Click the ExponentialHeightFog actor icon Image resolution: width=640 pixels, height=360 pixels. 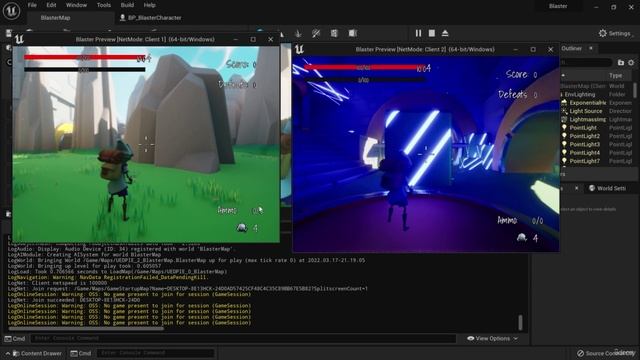tap(564, 103)
